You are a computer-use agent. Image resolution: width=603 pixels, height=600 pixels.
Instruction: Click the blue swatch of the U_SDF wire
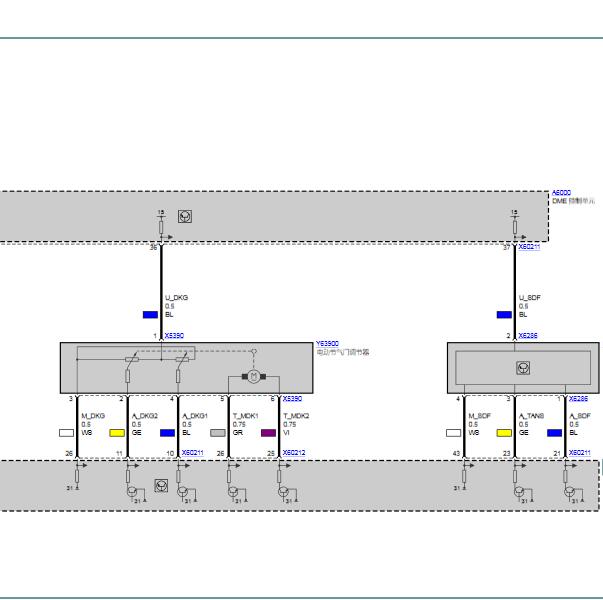pos(504,315)
